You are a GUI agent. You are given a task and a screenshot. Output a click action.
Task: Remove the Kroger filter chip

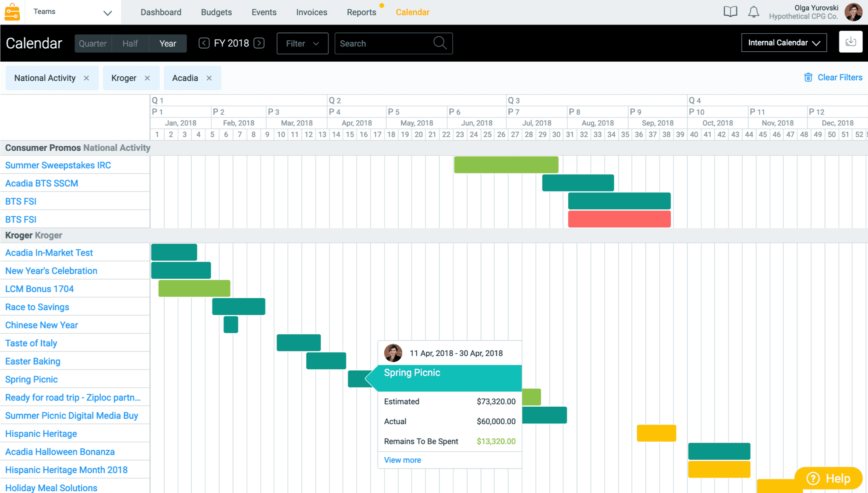click(147, 78)
